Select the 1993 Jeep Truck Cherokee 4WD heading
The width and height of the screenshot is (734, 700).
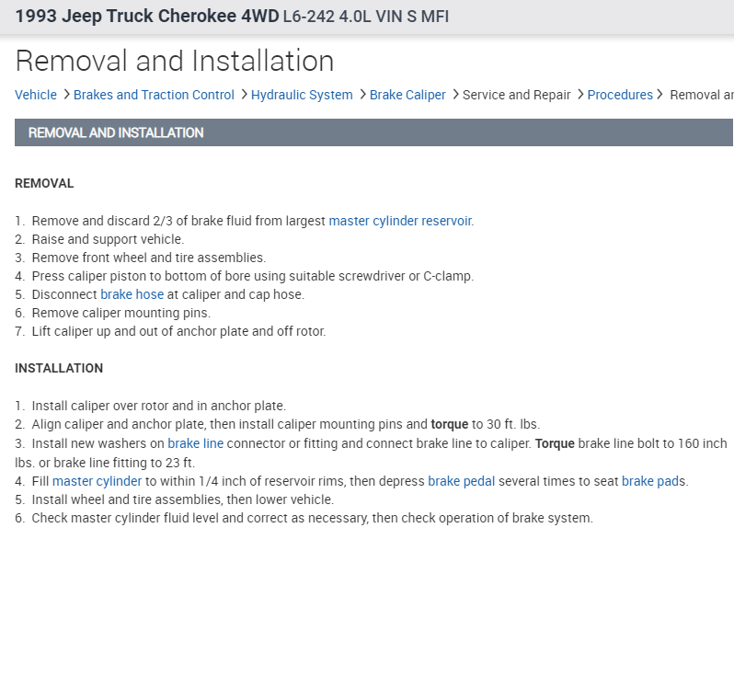click(147, 17)
